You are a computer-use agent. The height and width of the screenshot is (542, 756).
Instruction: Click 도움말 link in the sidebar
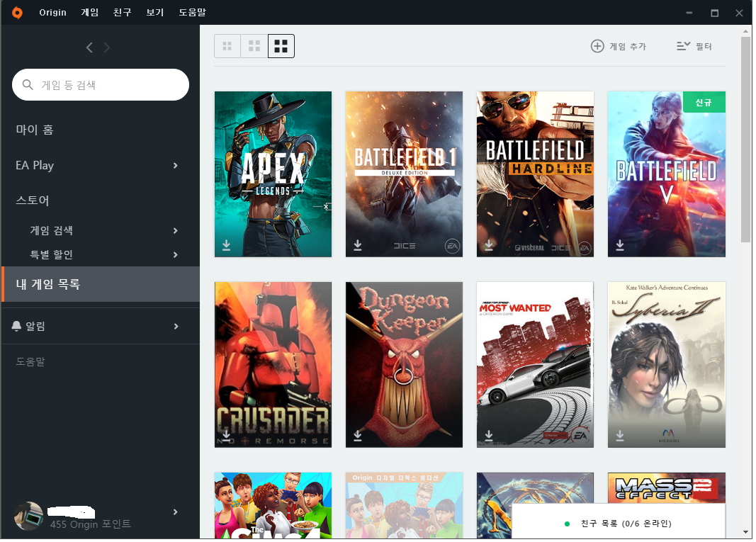click(30, 361)
